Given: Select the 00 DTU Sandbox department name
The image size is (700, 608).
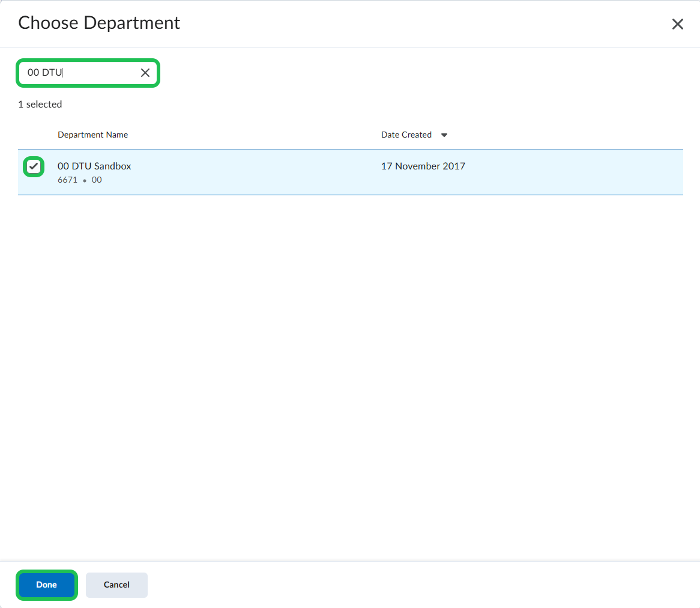Looking at the screenshot, I should [x=94, y=166].
